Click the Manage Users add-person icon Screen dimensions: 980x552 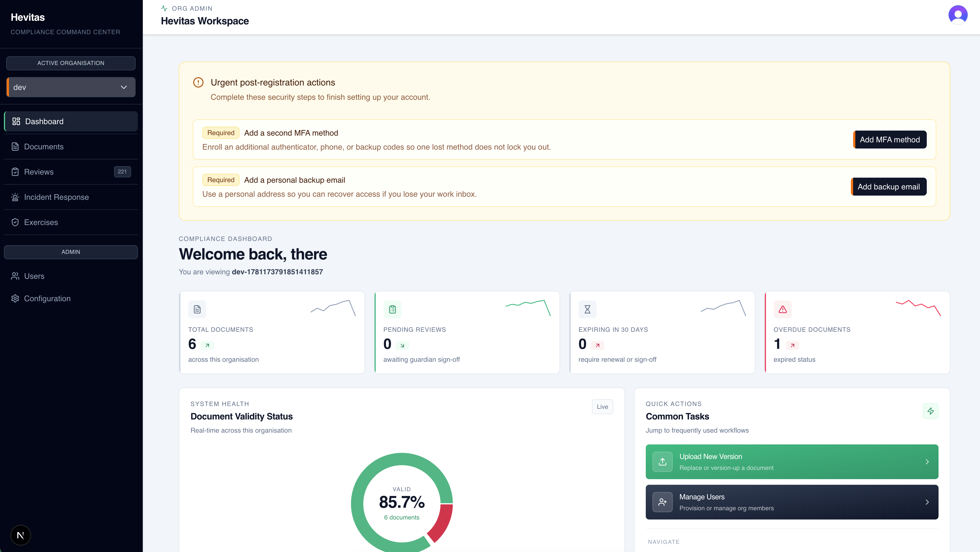[662, 502]
